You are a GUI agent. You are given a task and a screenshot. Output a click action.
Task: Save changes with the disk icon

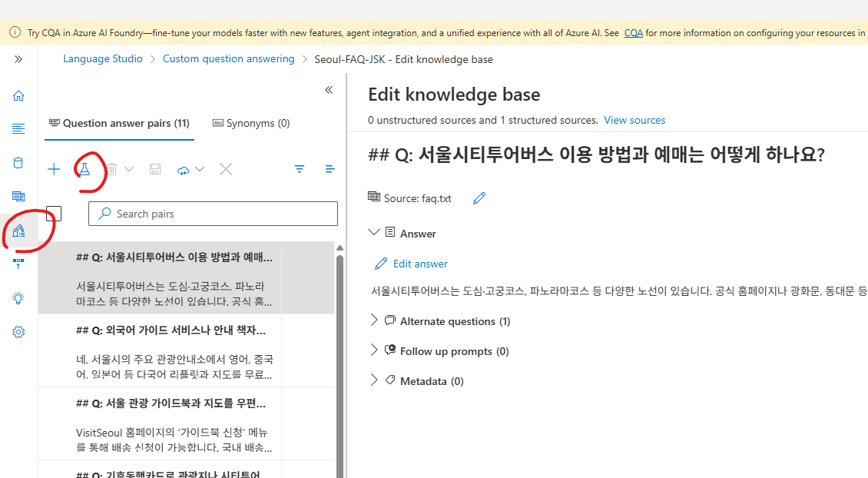coord(155,170)
